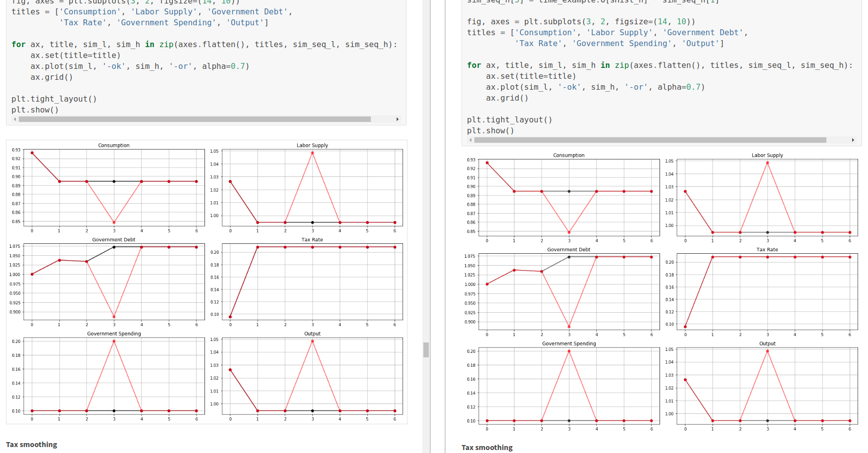Click 'fig, axes = plt.subplots' in the right cell

click(x=581, y=22)
